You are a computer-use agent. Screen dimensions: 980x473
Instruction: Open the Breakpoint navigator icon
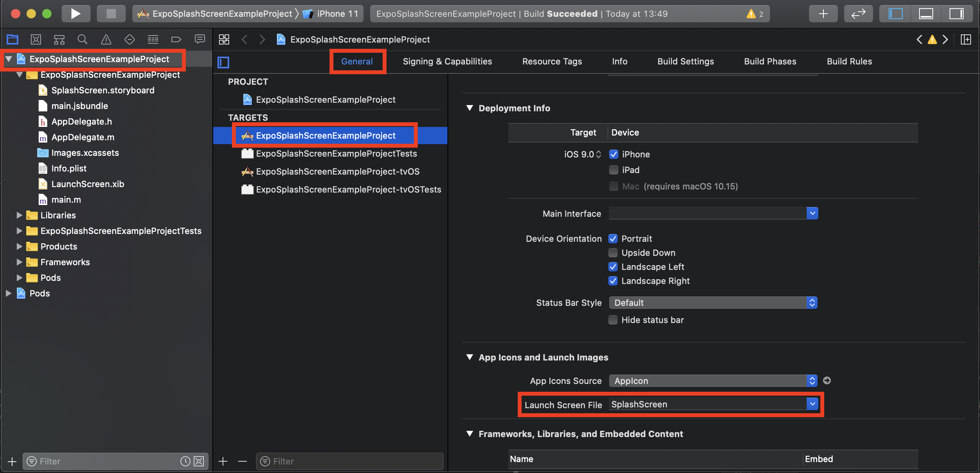176,39
